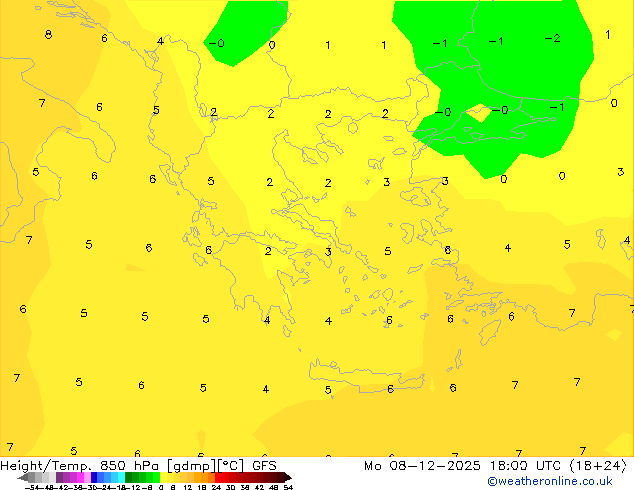Image resolution: width=634 pixels, height=490 pixels.
Task: Click the -2 temperature value on the map
Action: 552,38
